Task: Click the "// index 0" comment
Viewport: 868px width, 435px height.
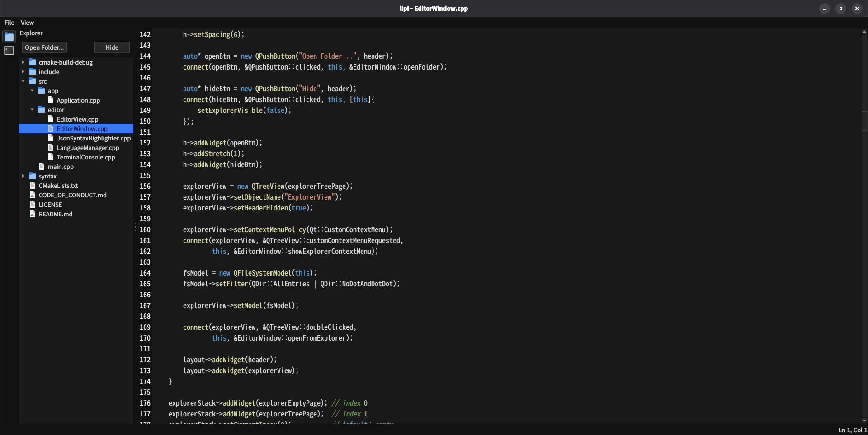Action: click(349, 403)
